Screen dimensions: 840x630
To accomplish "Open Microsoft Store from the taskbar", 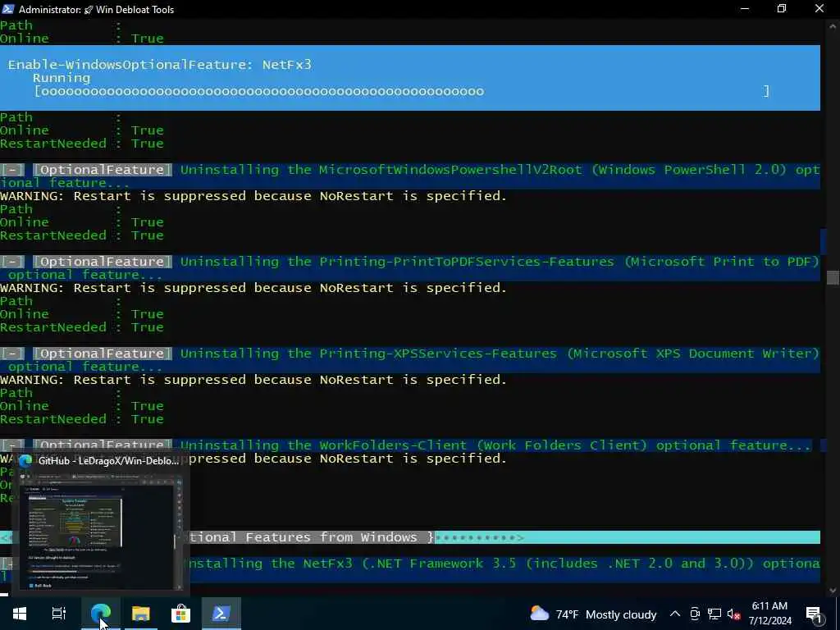I will [181, 614].
